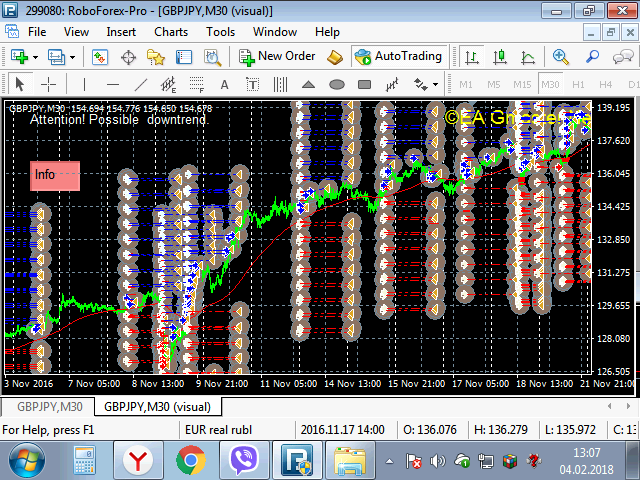
Task: Open the Charts menu
Action: click(x=170, y=31)
